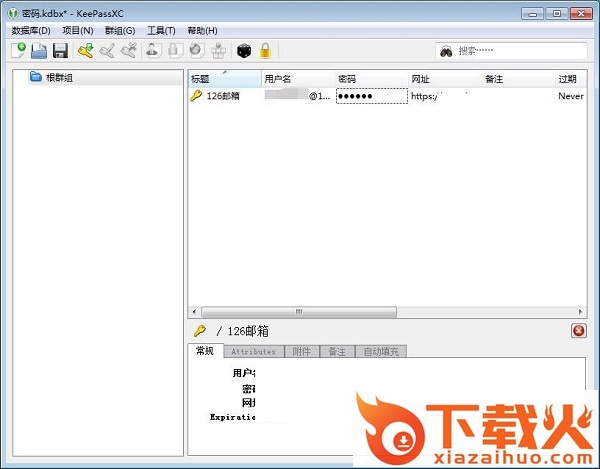The width and height of the screenshot is (600, 469).
Task: Click the key icon of 126邮箱 row
Action: coord(196,96)
